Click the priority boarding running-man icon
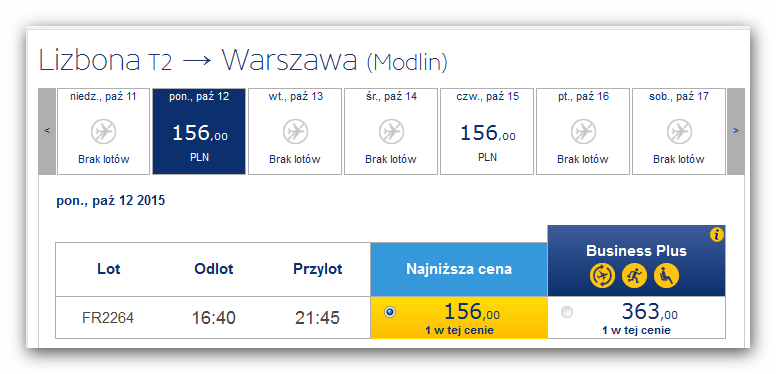The height and width of the screenshot is (374, 776). 634,276
